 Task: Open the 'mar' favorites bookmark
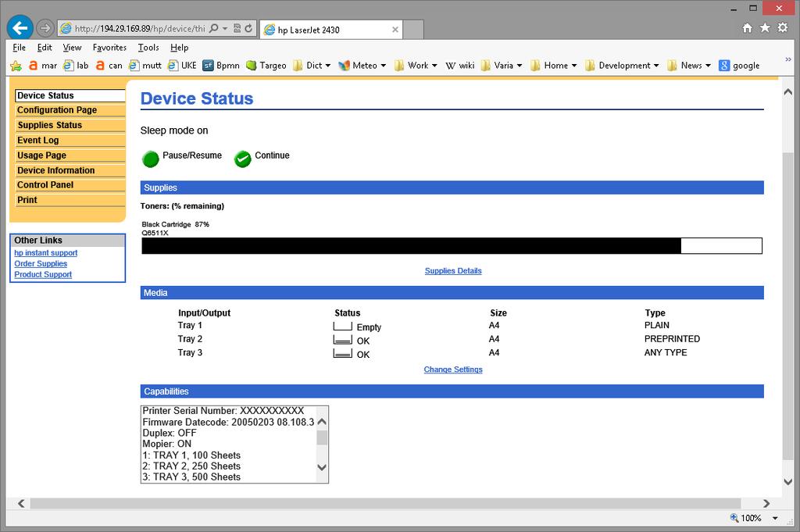click(x=43, y=66)
